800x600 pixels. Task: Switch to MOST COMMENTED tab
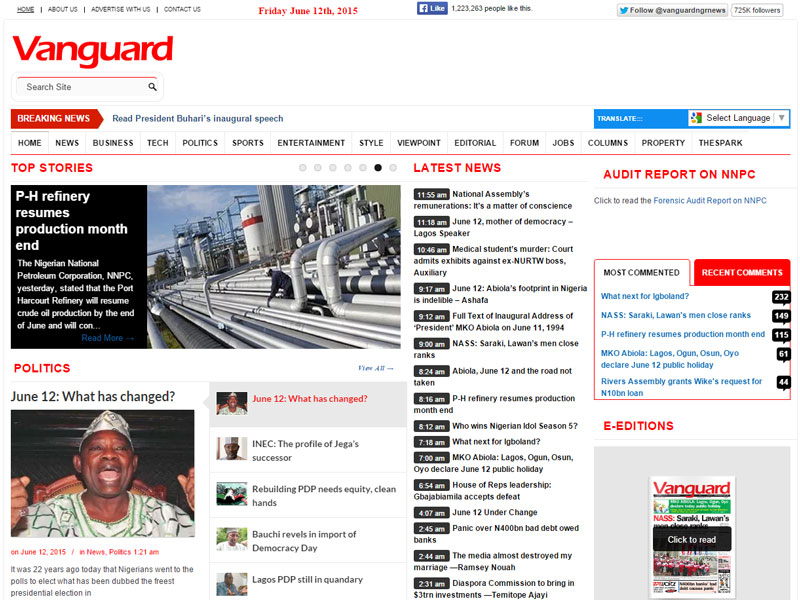coord(641,272)
